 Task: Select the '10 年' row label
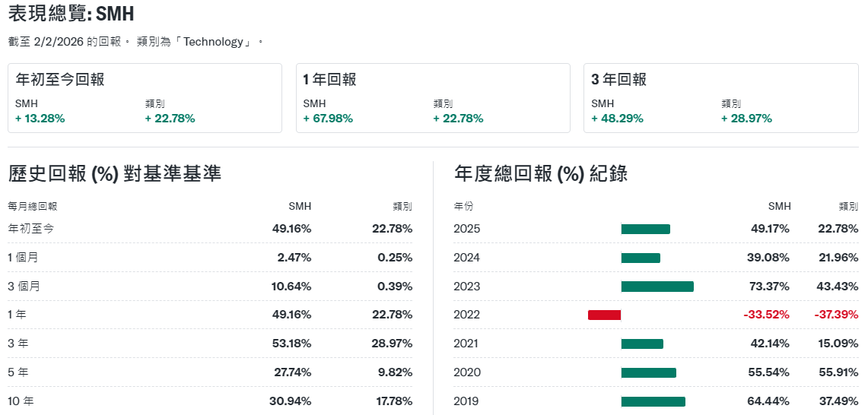pos(21,401)
